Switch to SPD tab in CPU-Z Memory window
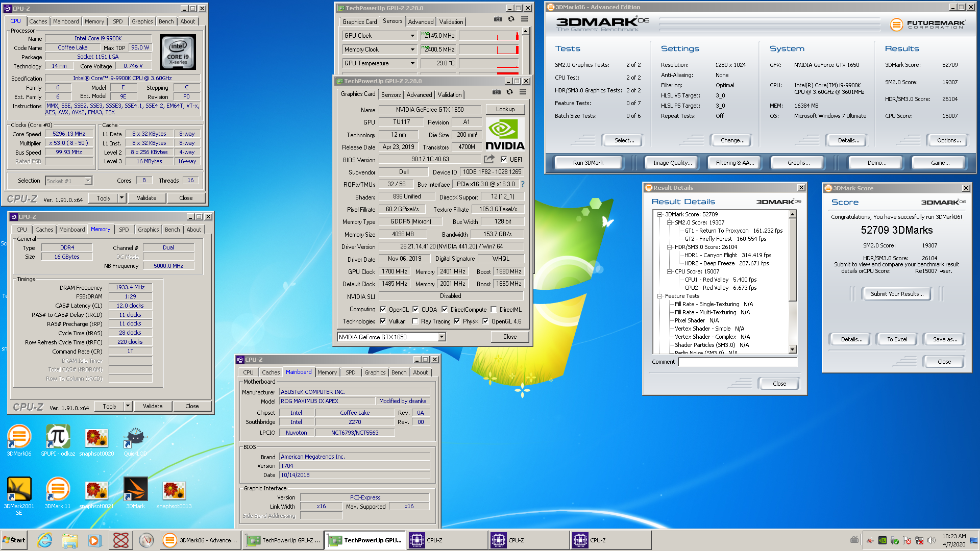This screenshot has width=980, height=551. tap(124, 230)
